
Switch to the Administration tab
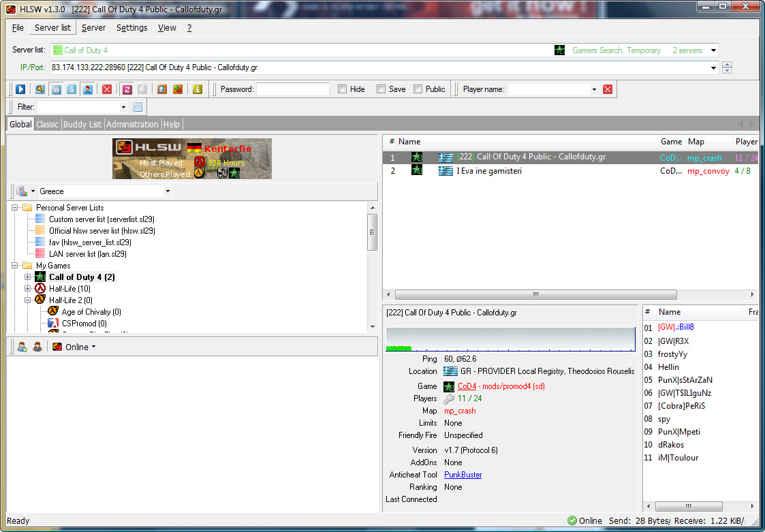132,125
